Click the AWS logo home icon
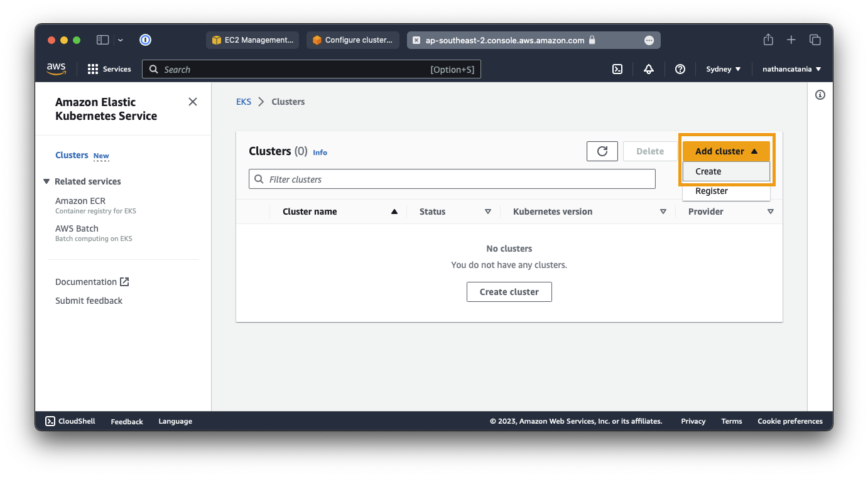868x477 pixels. pos(56,69)
